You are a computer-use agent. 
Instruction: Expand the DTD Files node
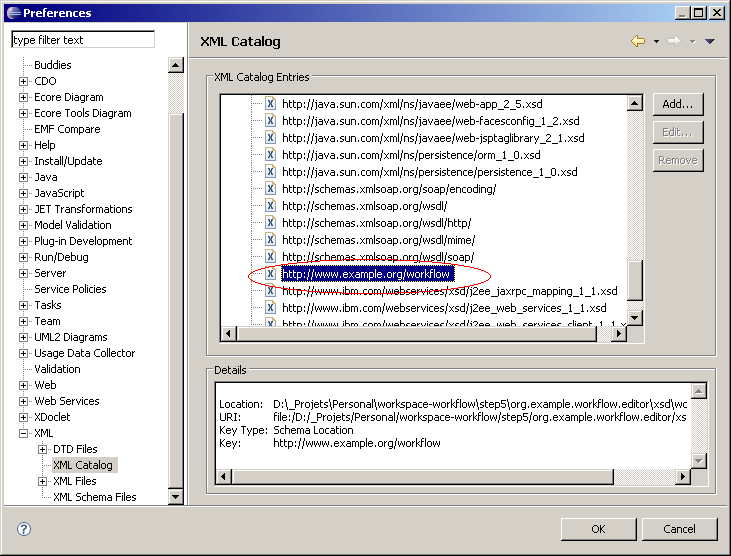click(43, 449)
